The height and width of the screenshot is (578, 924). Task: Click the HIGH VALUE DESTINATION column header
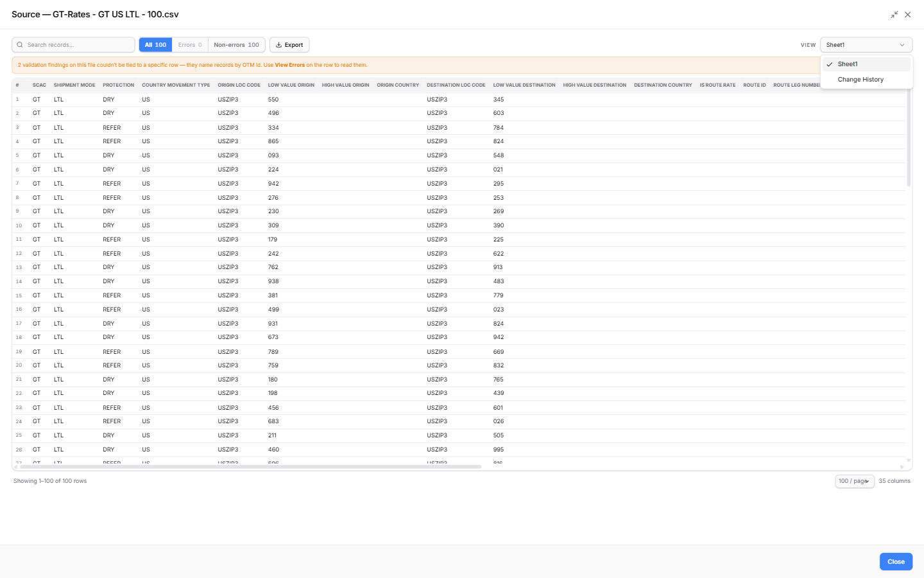pos(595,85)
